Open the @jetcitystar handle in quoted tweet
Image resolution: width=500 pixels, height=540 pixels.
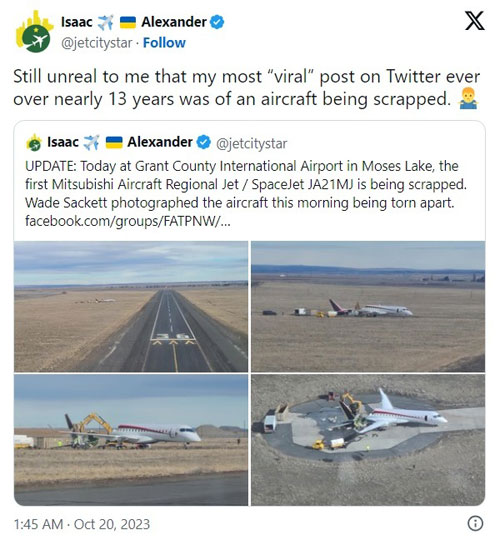(x=251, y=143)
